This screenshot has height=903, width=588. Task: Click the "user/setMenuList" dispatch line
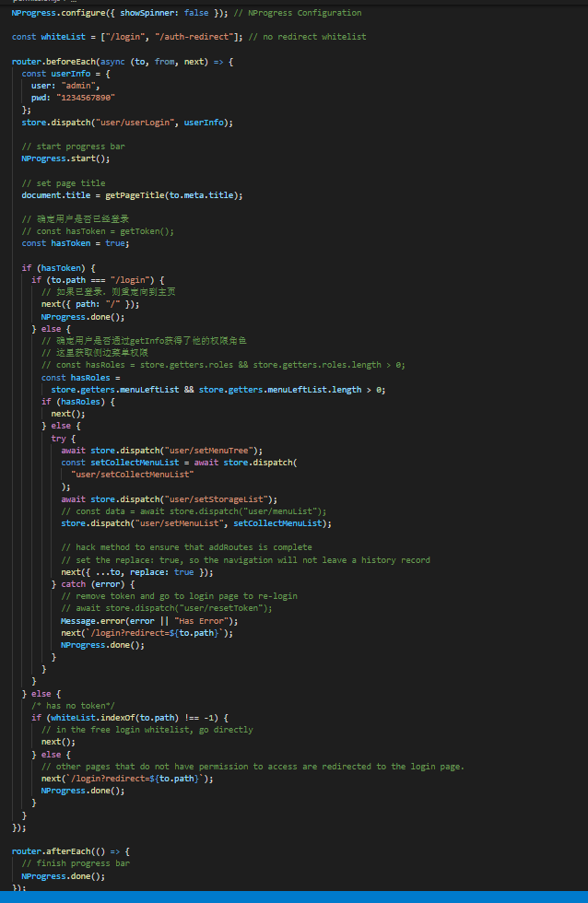point(196,524)
